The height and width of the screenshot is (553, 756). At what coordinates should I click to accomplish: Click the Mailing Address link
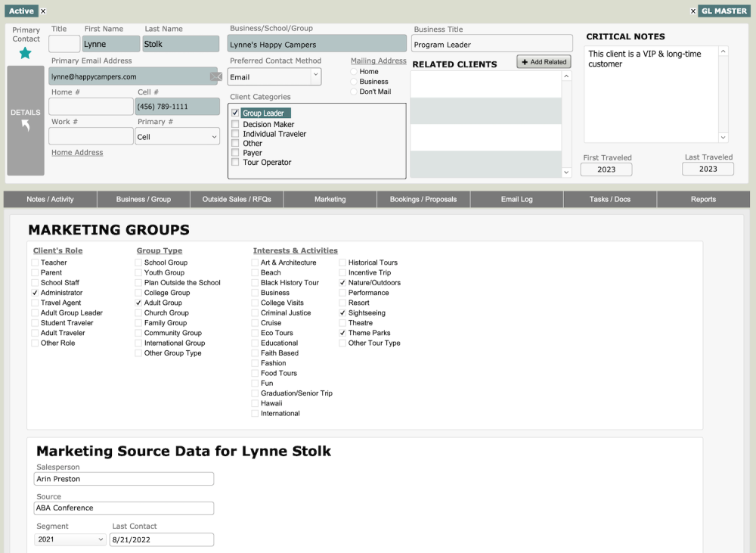(379, 61)
